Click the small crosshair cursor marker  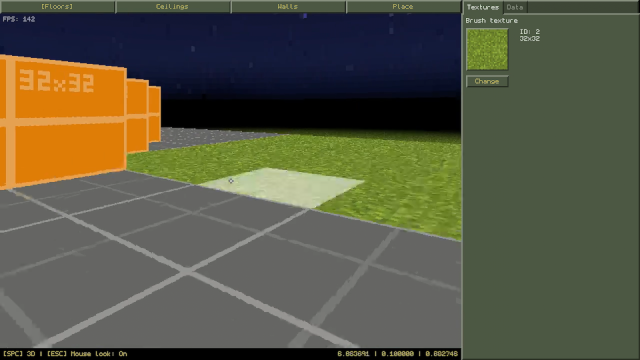tap(231, 181)
